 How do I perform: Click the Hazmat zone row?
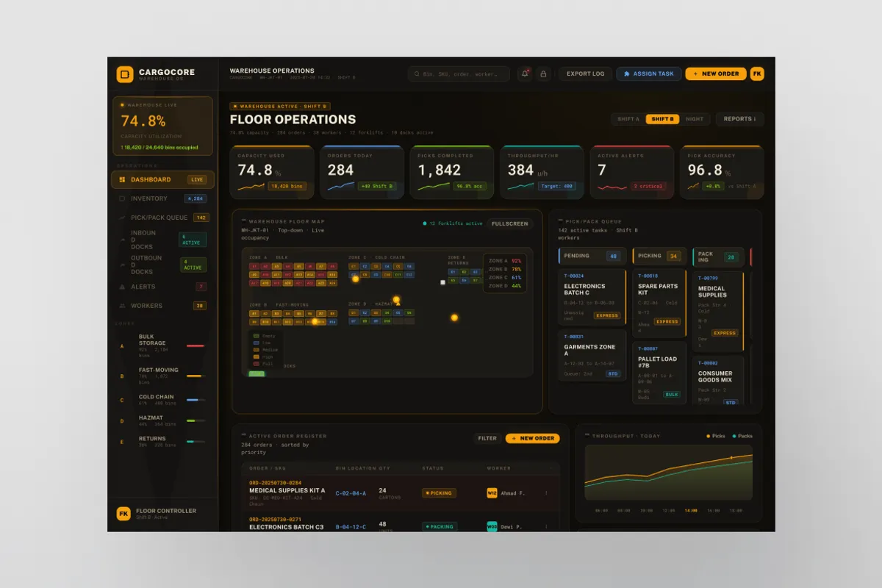click(162, 420)
